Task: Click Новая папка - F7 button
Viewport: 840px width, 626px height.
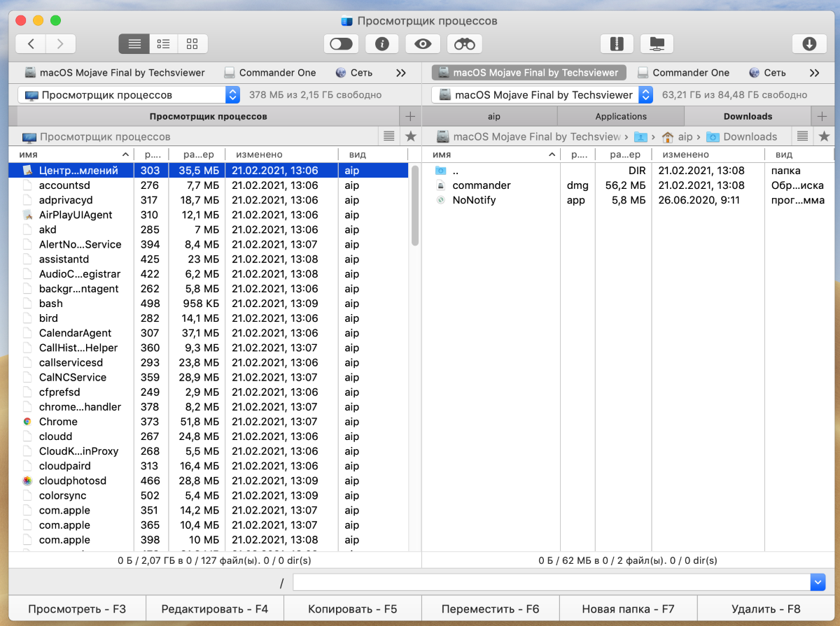Action: pos(629,609)
